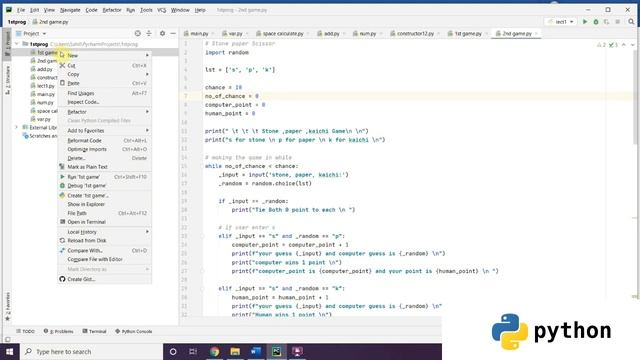Choose Cut from context menu
This screenshot has height=360, width=640.
point(105,65)
